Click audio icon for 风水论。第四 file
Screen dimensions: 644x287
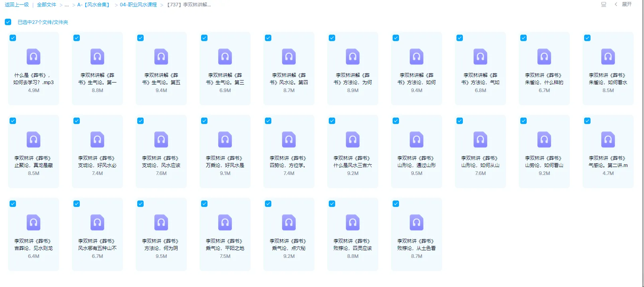(x=289, y=57)
